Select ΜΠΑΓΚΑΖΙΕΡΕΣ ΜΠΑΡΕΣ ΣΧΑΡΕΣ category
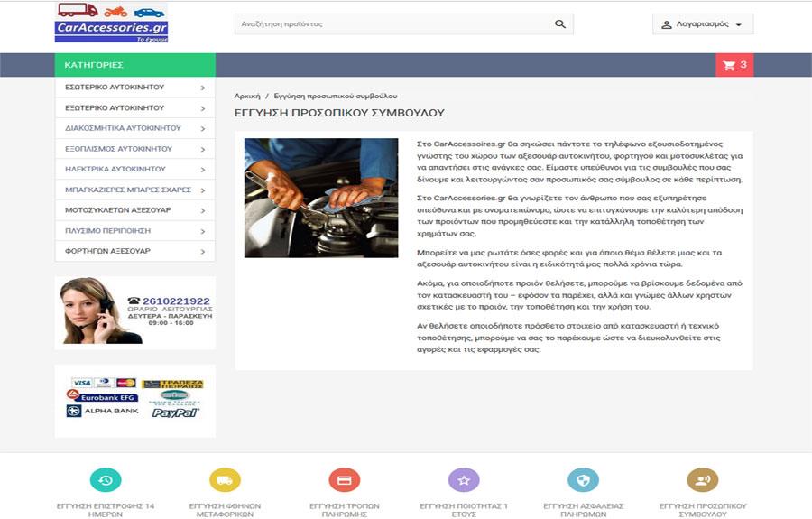Image resolution: width=812 pixels, height=519 pixels. point(128,190)
